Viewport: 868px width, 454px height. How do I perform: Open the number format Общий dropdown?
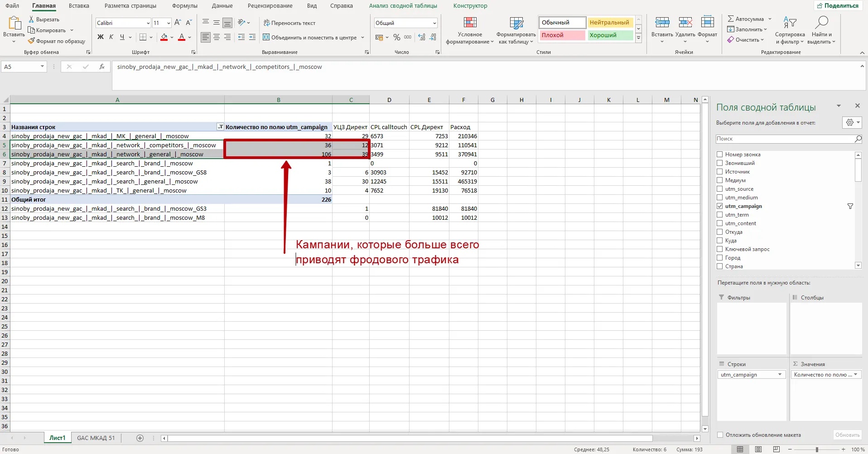pos(434,23)
